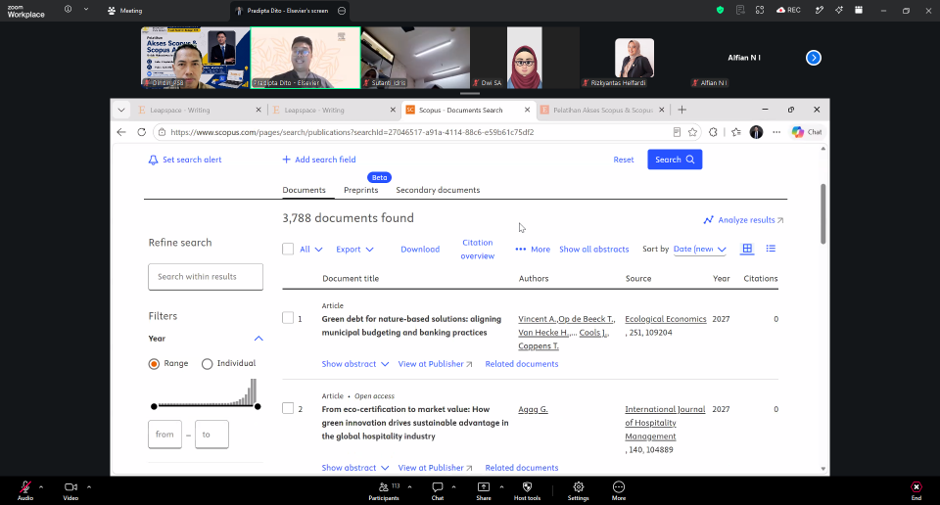Click the right handle of year slider
Viewport: 940px width, 505px height.
coord(258,407)
